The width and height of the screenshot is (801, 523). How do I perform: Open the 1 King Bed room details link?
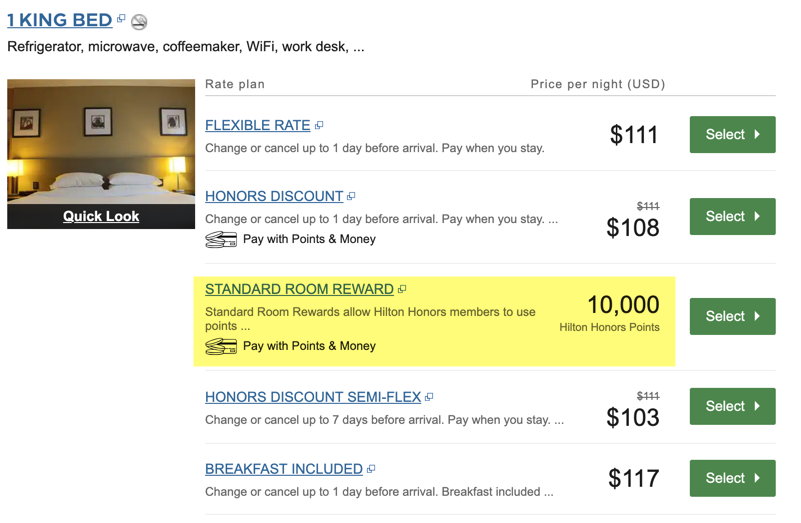point(60,20)
